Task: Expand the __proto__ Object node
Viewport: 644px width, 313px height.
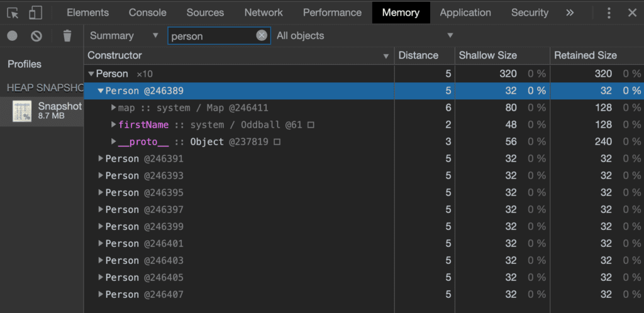Action: [113, 142]
